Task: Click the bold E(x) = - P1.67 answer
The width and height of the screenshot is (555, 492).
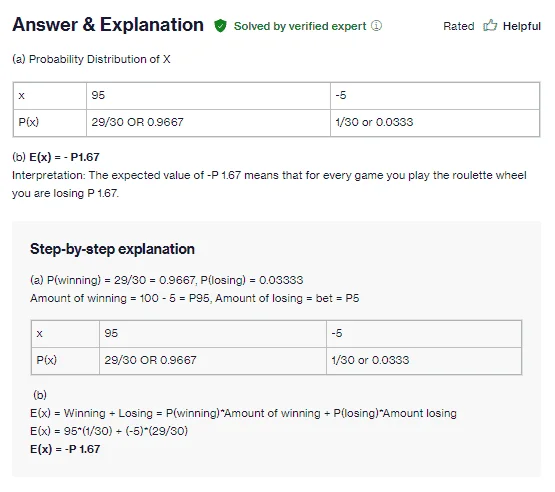Action: [64, 157]
